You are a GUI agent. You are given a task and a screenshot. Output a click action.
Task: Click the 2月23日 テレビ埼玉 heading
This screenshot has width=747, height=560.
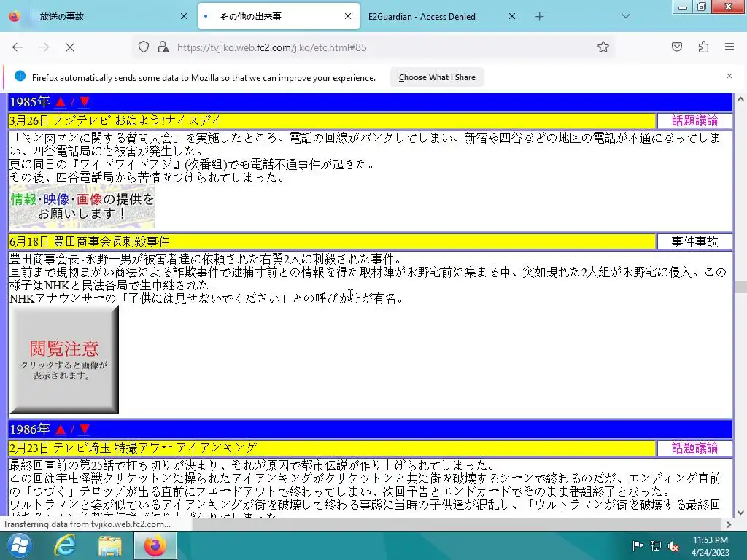pyautogui.click(x=133, y=448)
